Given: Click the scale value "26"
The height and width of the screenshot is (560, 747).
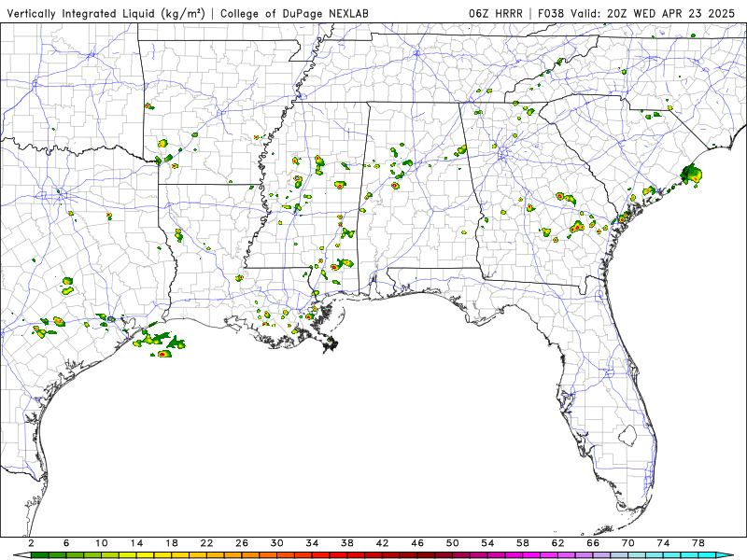Looking at the screenshot, I should (x=242, y=543).
